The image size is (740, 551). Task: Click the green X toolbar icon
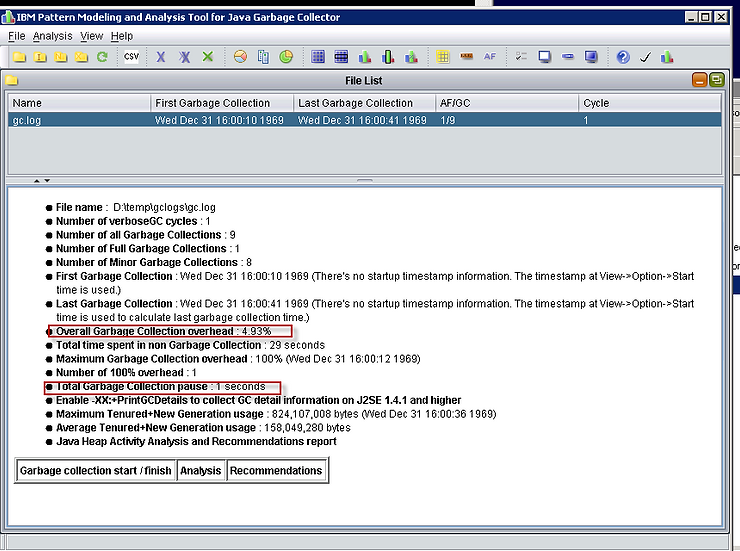tap(208, 57)
